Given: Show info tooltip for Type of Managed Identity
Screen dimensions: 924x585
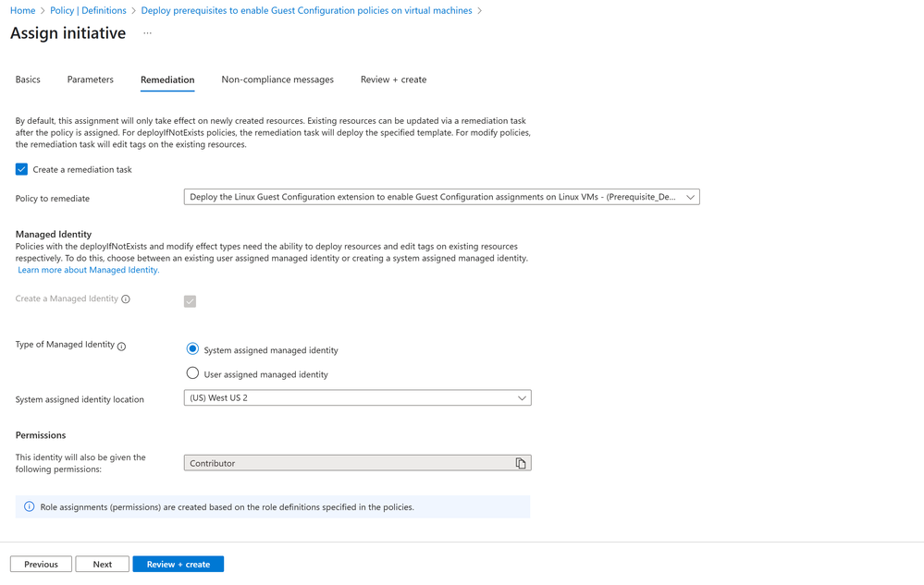Looking at the screenshot, I should point(121,346).
